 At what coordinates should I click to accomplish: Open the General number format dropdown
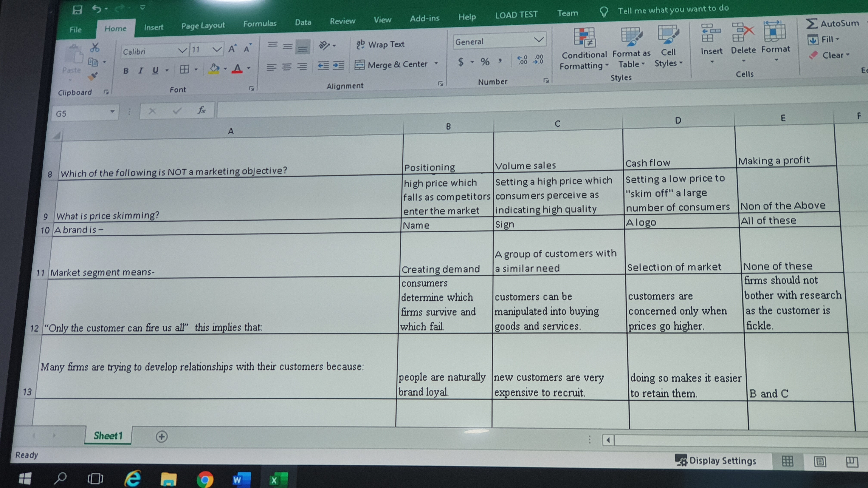coord(539,40)
